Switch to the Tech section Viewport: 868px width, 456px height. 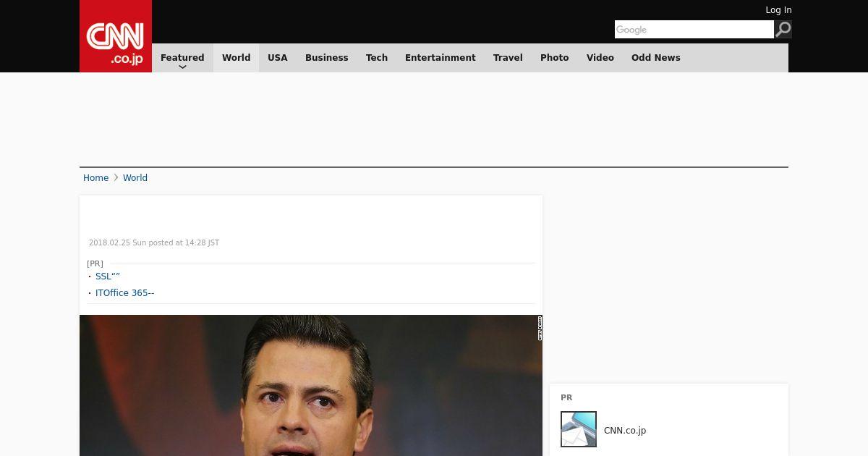coord(377,58)
